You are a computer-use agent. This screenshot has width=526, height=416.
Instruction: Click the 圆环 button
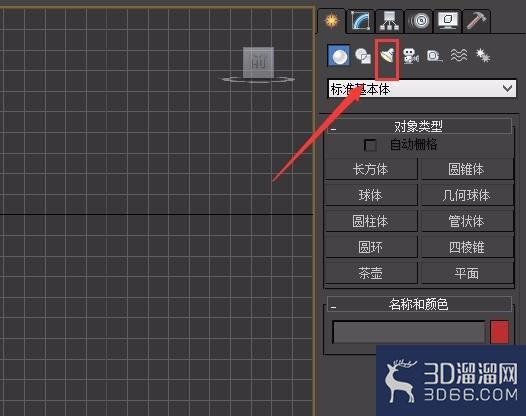click(371, 247)
